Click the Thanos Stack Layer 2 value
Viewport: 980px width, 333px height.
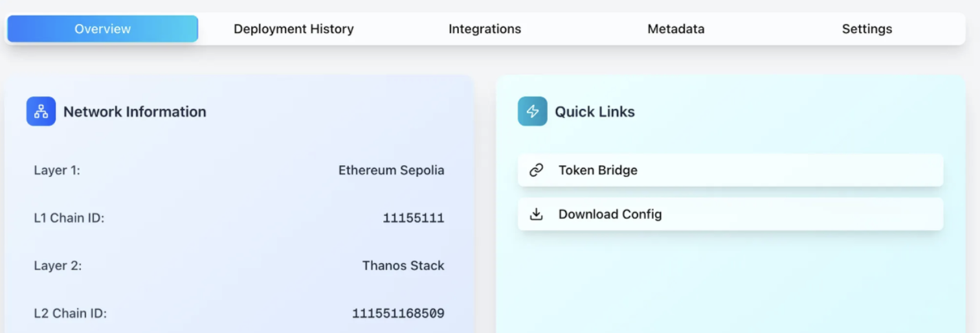(403, 266)
